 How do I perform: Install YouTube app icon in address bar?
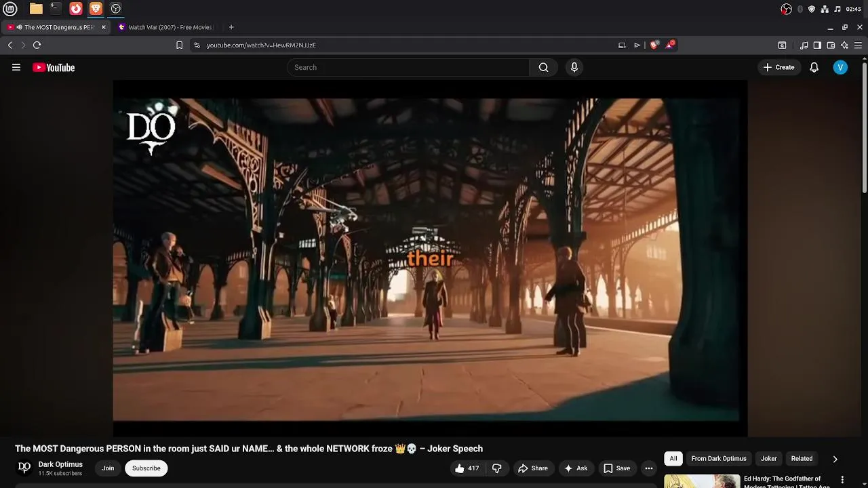(622, 45)
